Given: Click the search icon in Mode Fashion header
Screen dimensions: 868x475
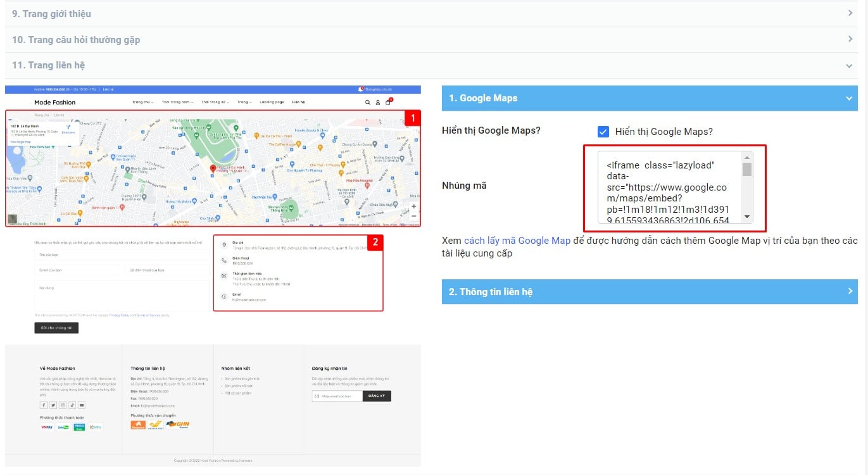Looking at the screenshot, I should tap(367, 102).
